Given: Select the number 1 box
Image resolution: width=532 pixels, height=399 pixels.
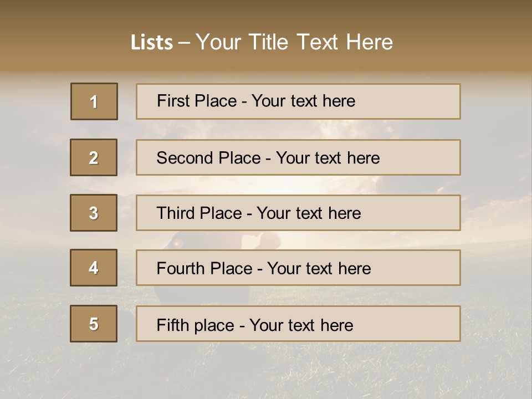Looking at the screenshot, I should tap(94, 101).
